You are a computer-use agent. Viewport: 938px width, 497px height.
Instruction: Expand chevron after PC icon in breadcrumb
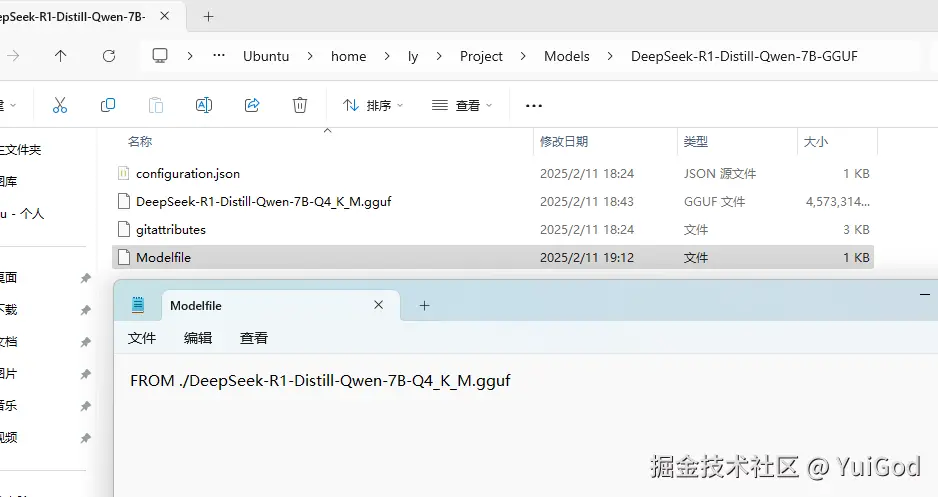(190, 56)
